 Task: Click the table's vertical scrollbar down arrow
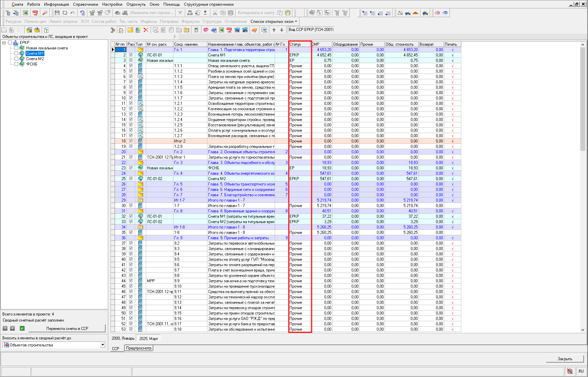coord(583,330)
